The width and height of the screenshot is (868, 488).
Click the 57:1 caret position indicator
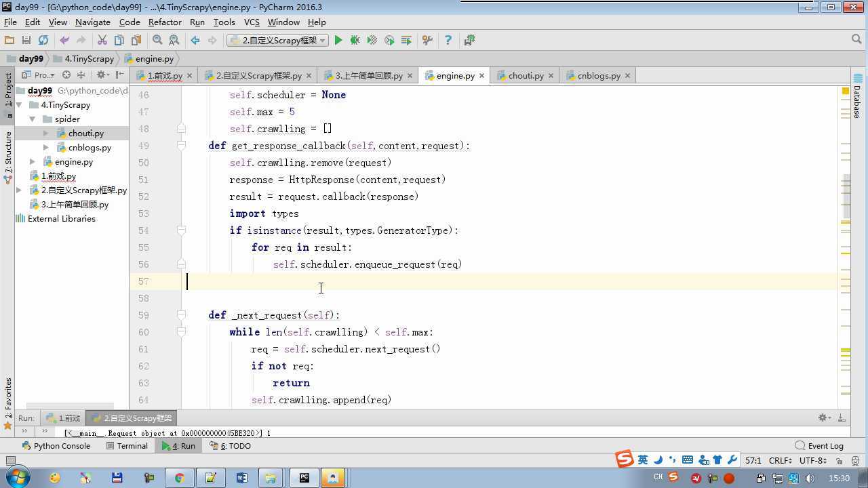point(753,460)
